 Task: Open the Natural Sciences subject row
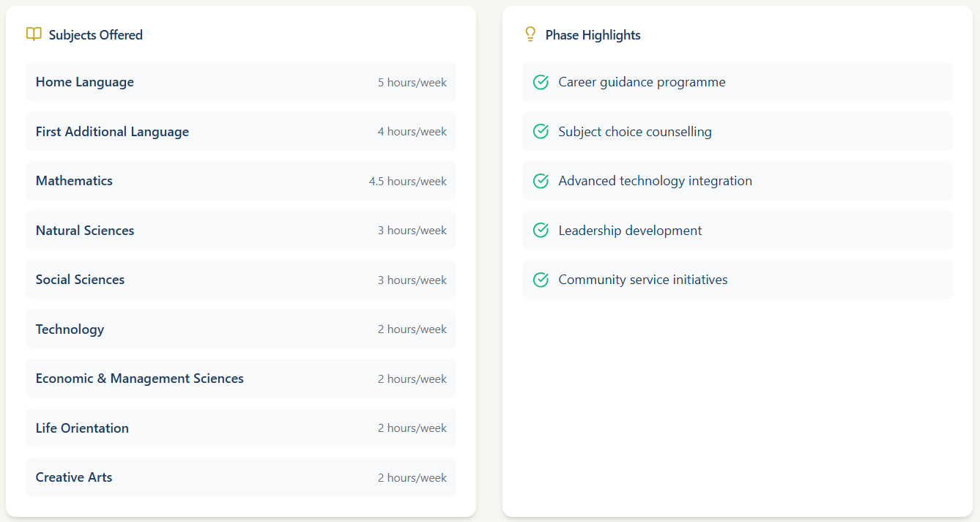[240, 231]
